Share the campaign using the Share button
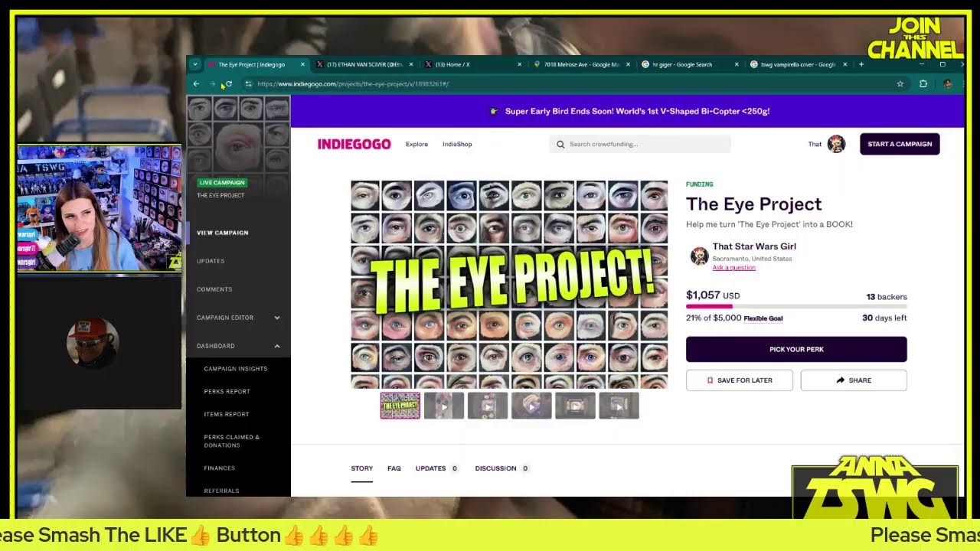This screenshot has height=551, width=980. tap(853, 380)
